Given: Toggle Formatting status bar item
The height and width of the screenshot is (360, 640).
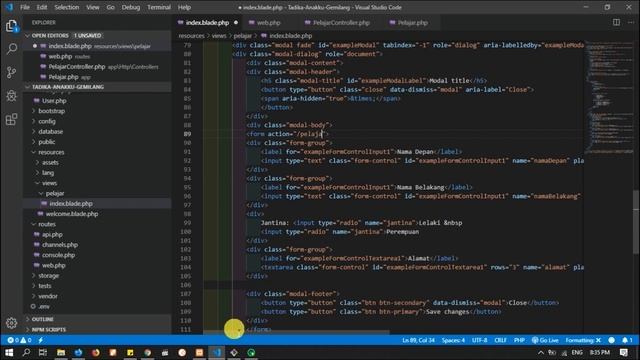Looking at the screenshot, I should click(583, 340).
